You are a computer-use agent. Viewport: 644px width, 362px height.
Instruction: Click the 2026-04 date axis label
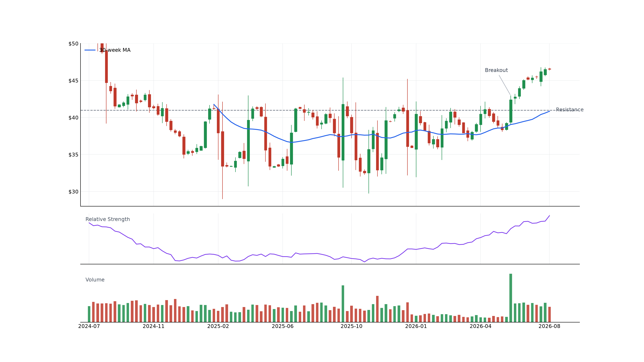coord(481,326)
